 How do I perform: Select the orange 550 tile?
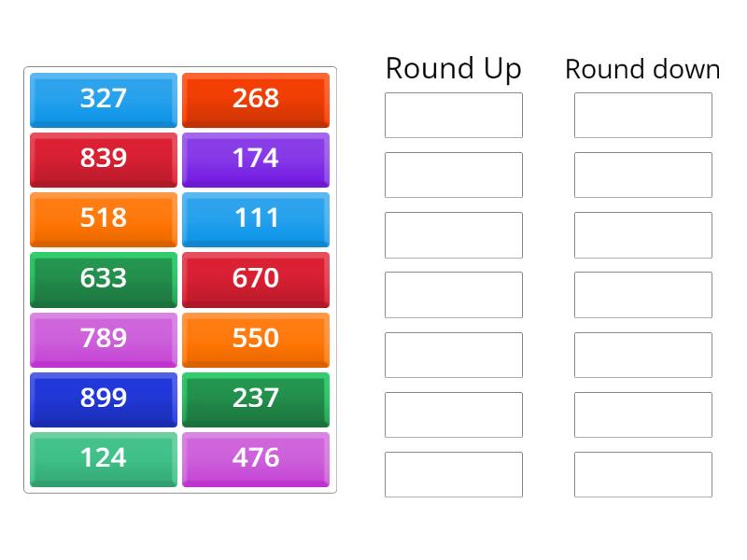[256, 338]
